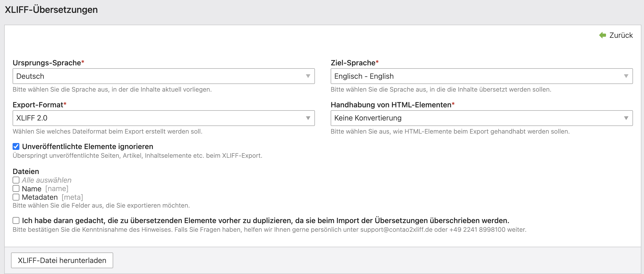The height and width of the screenshot is (274, 644).
Task: Confirm the duplication notice checkbox
Action: tap(16, 220)
